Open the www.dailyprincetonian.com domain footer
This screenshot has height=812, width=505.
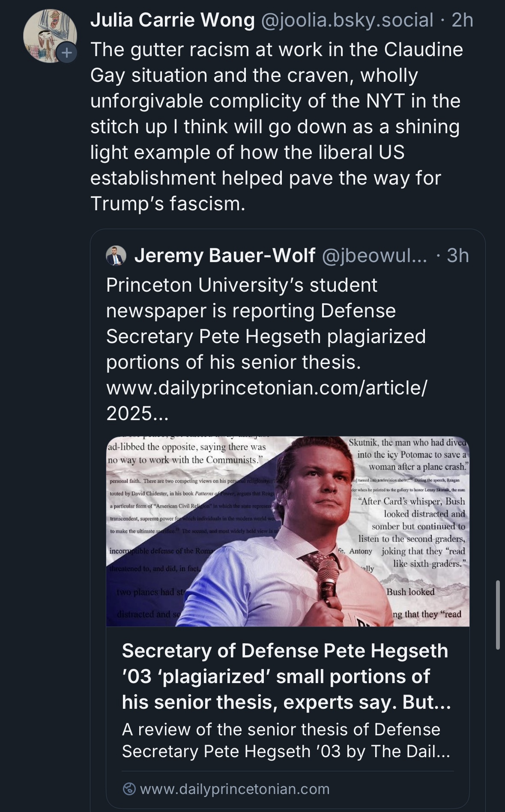pos(235,788)
